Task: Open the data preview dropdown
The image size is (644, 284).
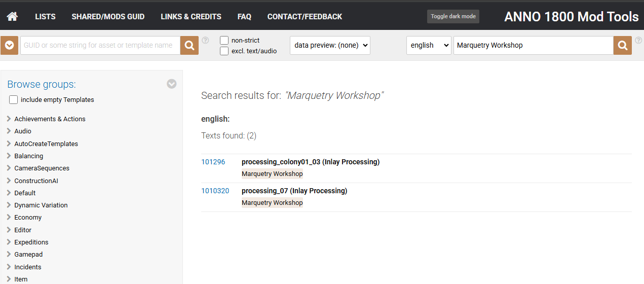Action: tap(330, 45)
